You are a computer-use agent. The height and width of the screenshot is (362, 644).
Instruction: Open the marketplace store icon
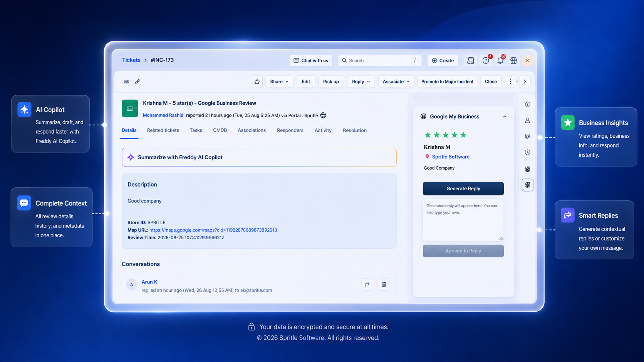(513, 60)
